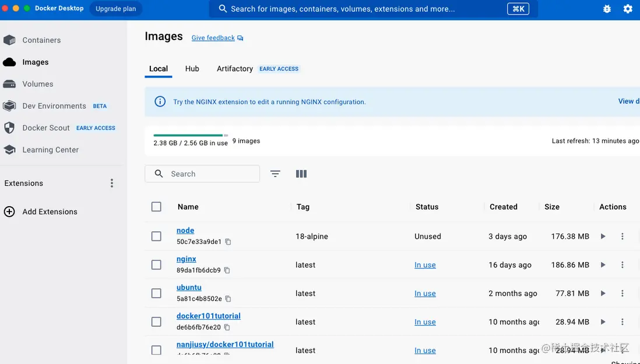The image size is (640, 364).
Task: Open the settings gear icon
Action: click(628, 9)
